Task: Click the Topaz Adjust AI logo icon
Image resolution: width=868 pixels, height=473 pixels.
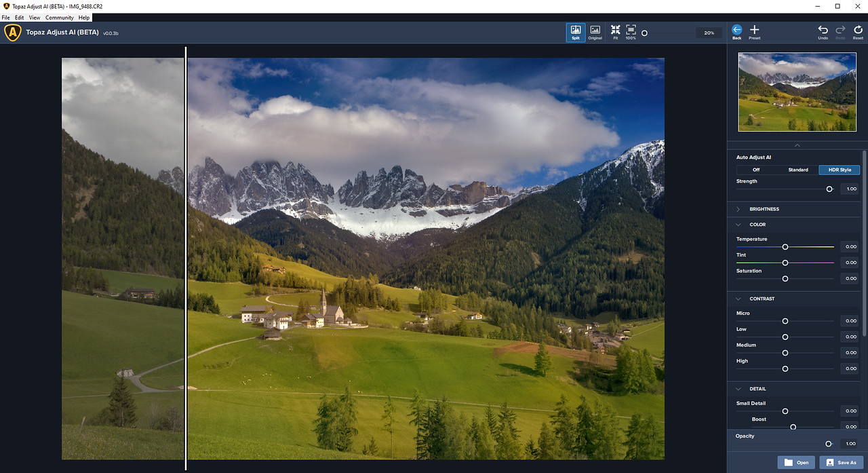Action: pos(12,32)
